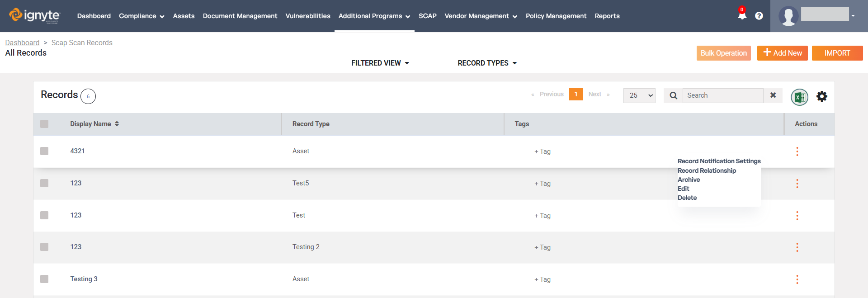Click the IMPORT button
This screenshot has height=298, width=868.
pos(837,53)
